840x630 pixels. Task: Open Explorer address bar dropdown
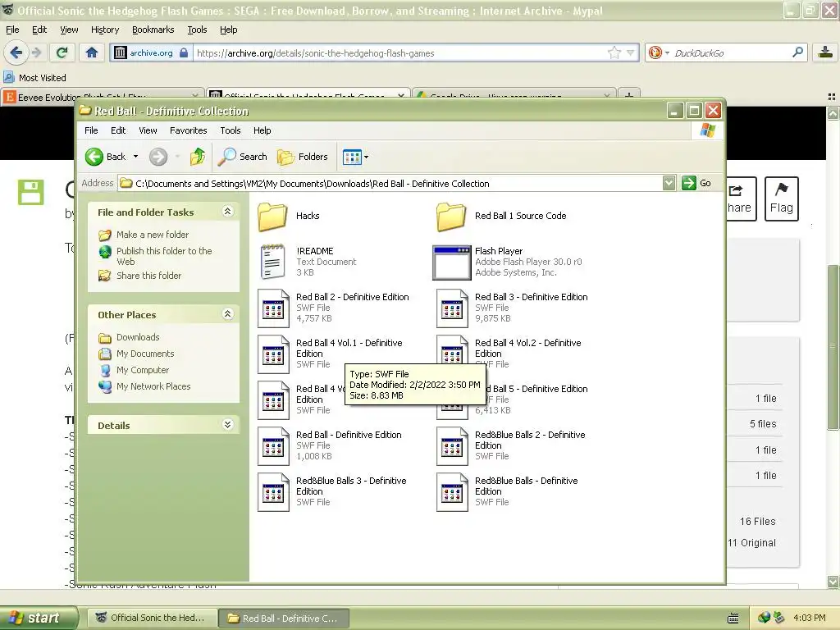(x=669, y=183)
